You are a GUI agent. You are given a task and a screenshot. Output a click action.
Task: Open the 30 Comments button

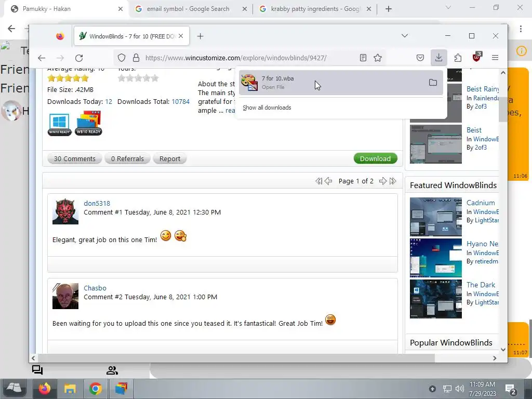click(75, 158)
